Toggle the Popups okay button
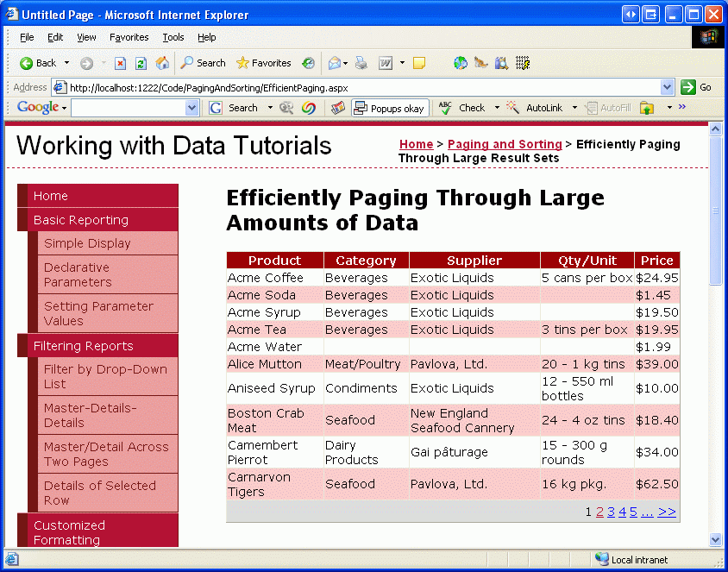Screen dimensions: 728x572 click(x=389, y=108)
